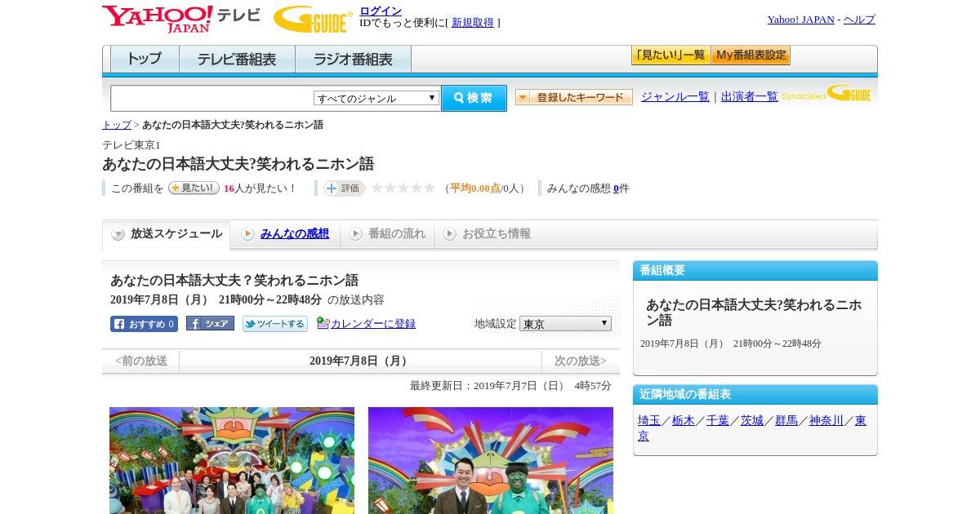Click the cast group photo thumbnail

tap(232, 460)
